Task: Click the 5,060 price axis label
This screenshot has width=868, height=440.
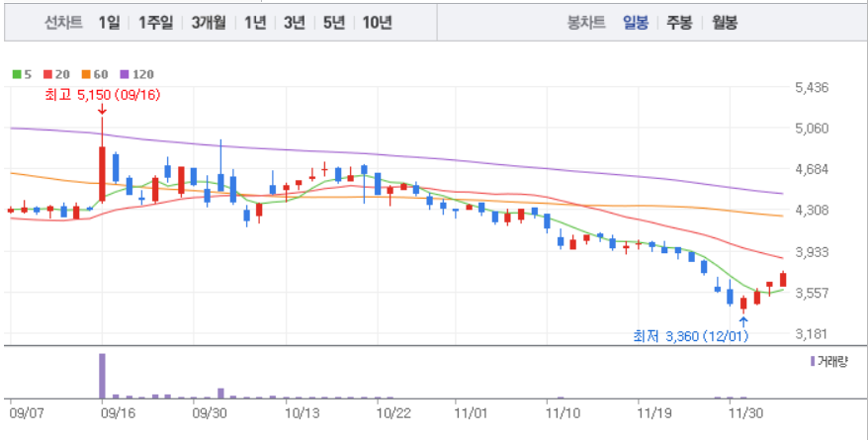Action: (x=812, y=129)
